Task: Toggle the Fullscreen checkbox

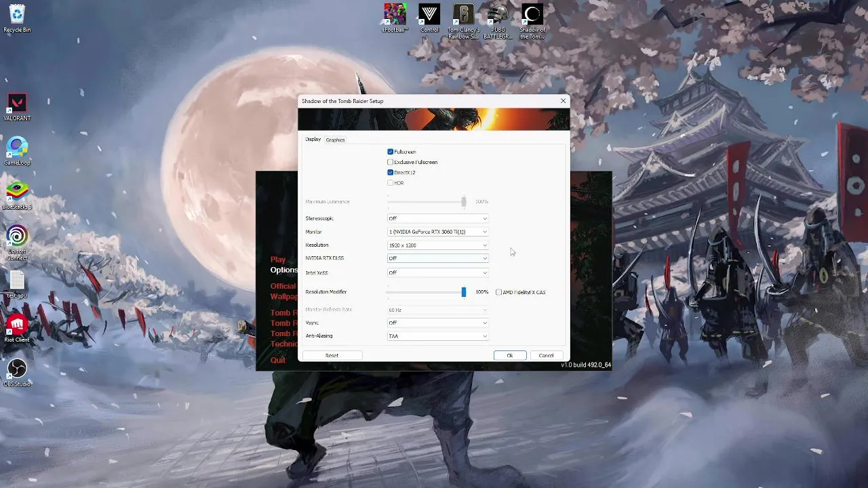Action: [391, 152]
